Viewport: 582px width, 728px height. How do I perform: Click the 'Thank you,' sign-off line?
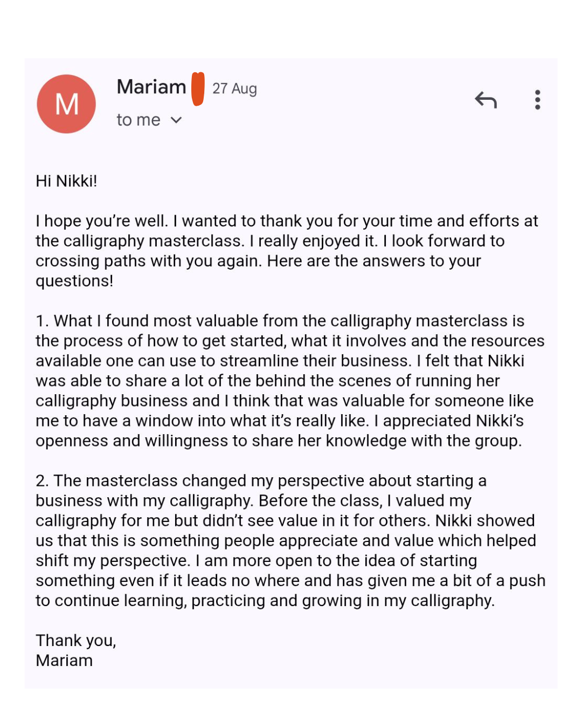[76, 640]
